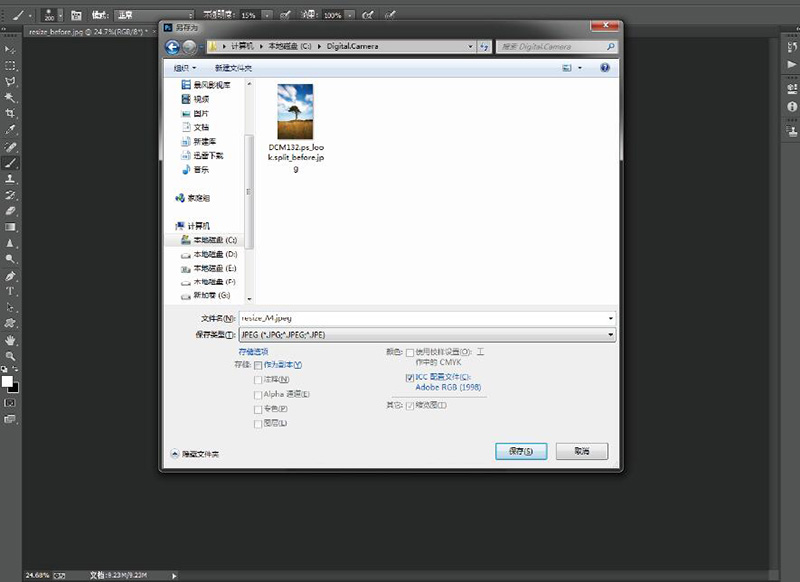
Task: Click the foreground color swatch
Action: click(x=8, y=381)
